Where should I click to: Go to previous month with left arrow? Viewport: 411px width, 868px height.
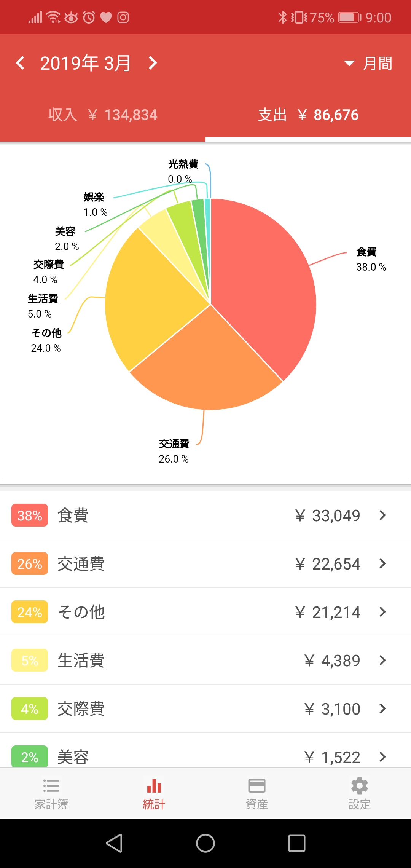click(x=21, y=63)
